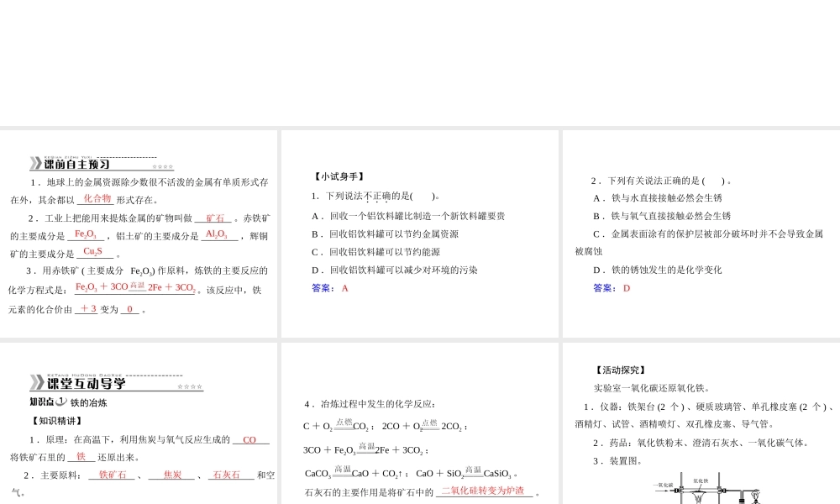Select option A 铁与水直接接触必然会生锈
Image resolution: width=840 pixels, height=504 pixels.
point(658,198)
